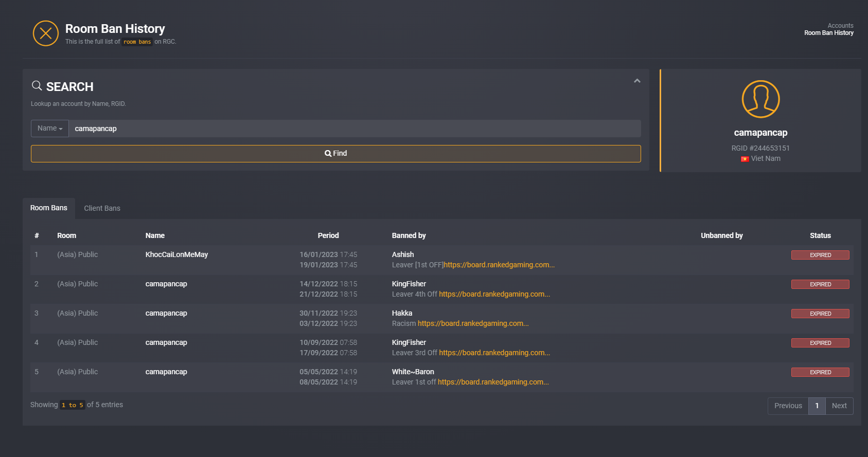Click KingFisher in the 10/09/2022 row
This screenshot has height=457, width=868.
tap(409, 342)
